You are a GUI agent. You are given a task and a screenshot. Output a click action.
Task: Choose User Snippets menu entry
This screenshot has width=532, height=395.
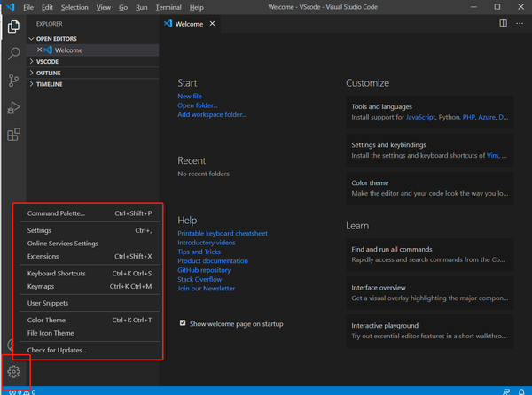(x=90, y=303)
